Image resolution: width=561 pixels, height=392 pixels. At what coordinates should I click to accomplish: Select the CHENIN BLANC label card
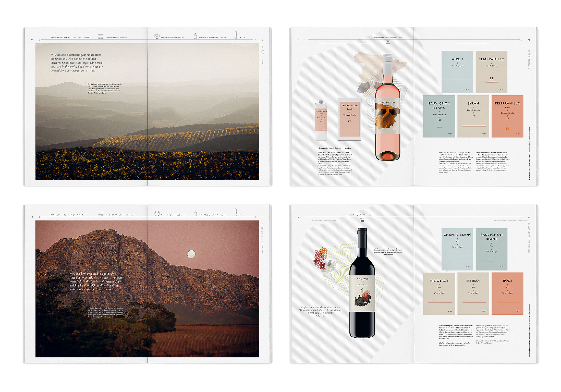click(x=457, y=249)
